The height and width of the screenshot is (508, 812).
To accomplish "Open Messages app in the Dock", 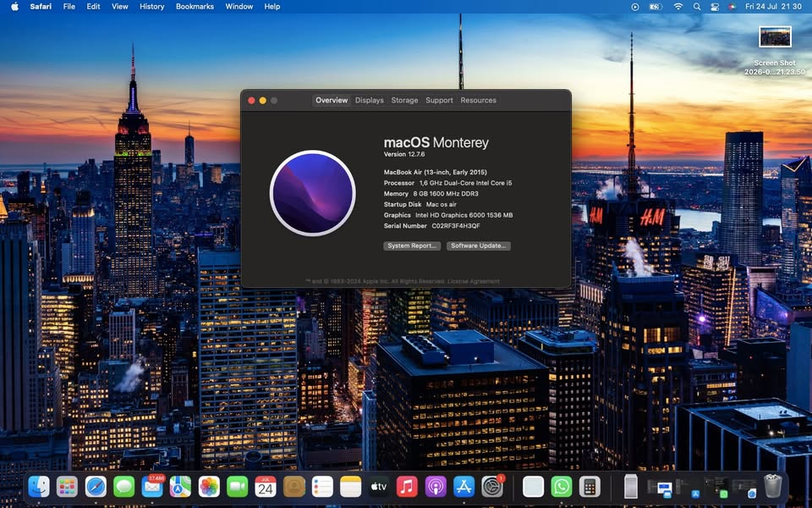I will (123, 487).
